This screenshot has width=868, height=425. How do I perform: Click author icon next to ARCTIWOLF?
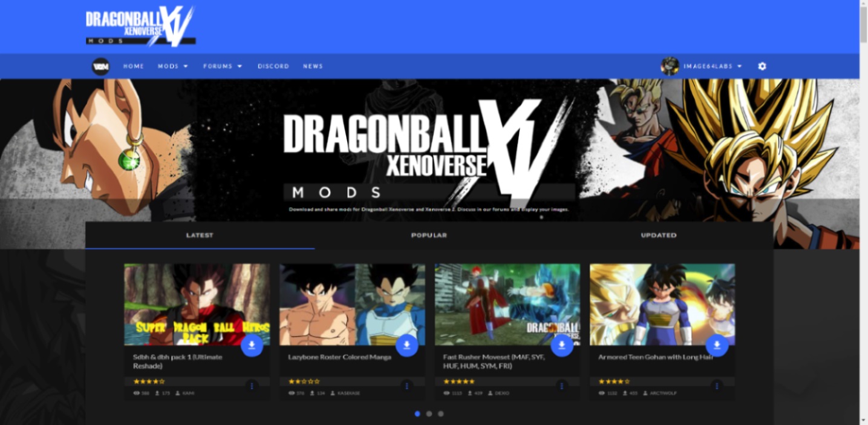(x=645, y=394)
